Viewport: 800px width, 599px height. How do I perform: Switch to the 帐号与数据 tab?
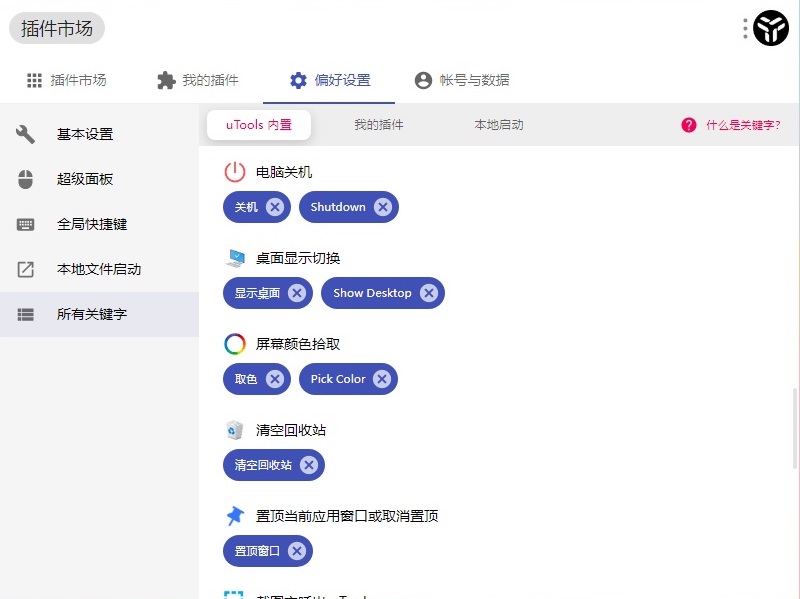(462, 82)
